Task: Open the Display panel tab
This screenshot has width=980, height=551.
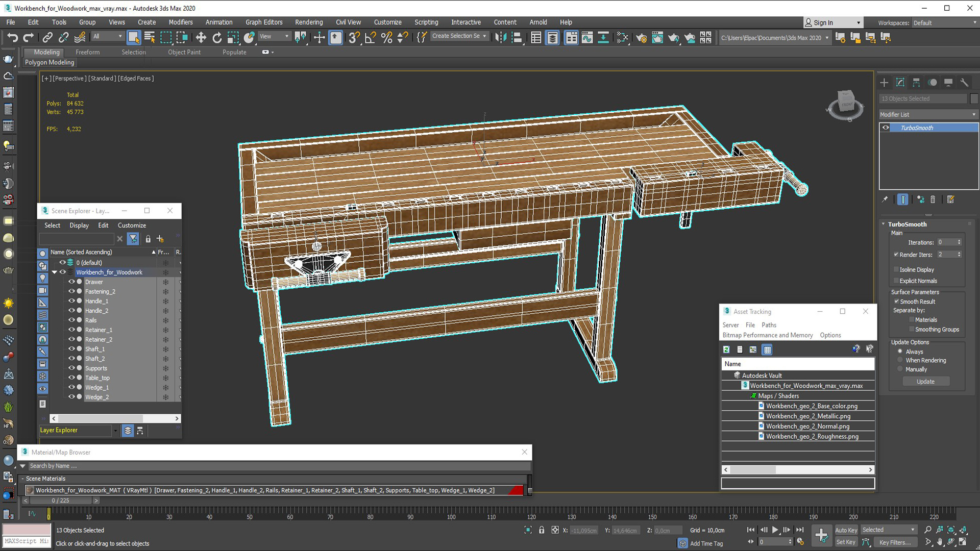Action: [x=948, y=83]
